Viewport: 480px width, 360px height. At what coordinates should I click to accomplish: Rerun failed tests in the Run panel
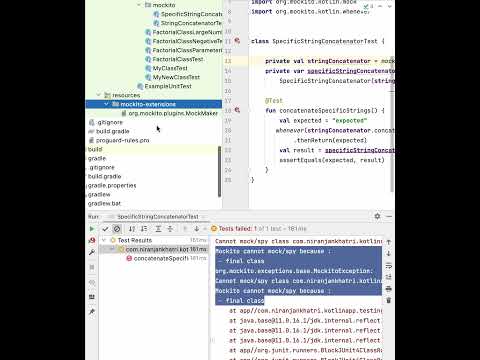[x=92, y=240]
